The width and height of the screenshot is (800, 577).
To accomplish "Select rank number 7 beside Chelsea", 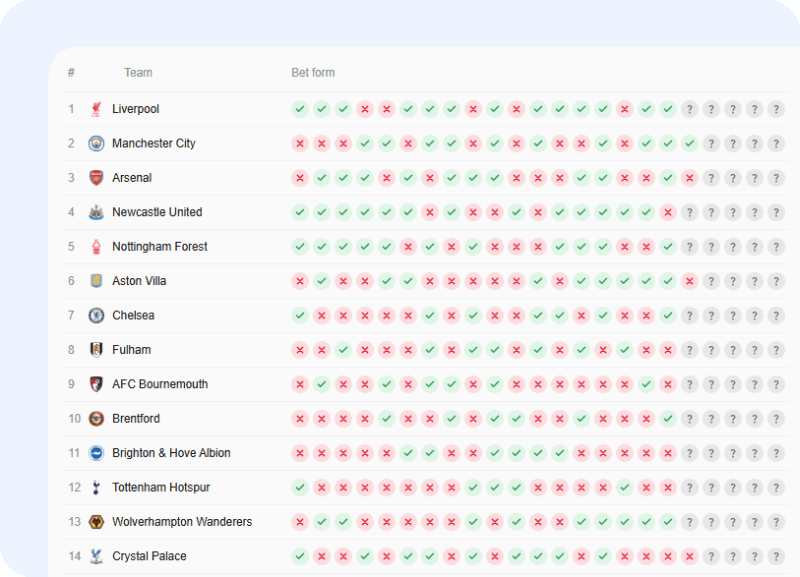I will tap(71, 316).
